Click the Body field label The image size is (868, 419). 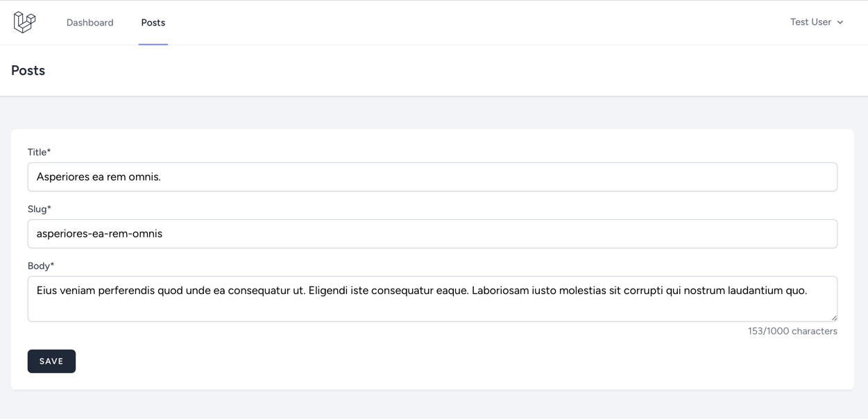click(x=41, y=266)
